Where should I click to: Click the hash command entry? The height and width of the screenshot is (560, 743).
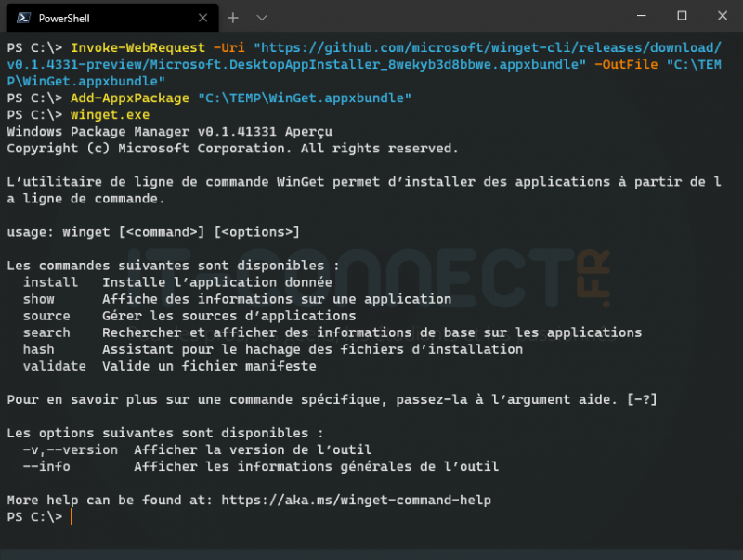coord(39,349)
